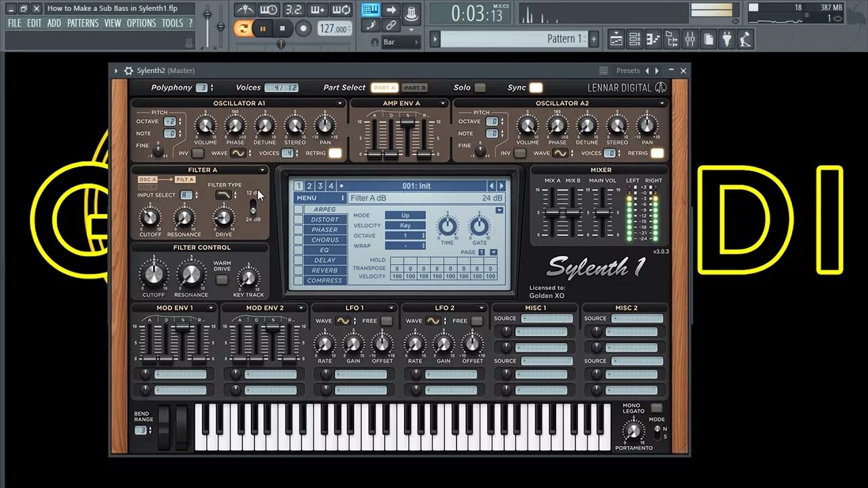The width and height of the screenshot is (868, 488).
Task: Toggle the Solo button
Action: (480, 87)
